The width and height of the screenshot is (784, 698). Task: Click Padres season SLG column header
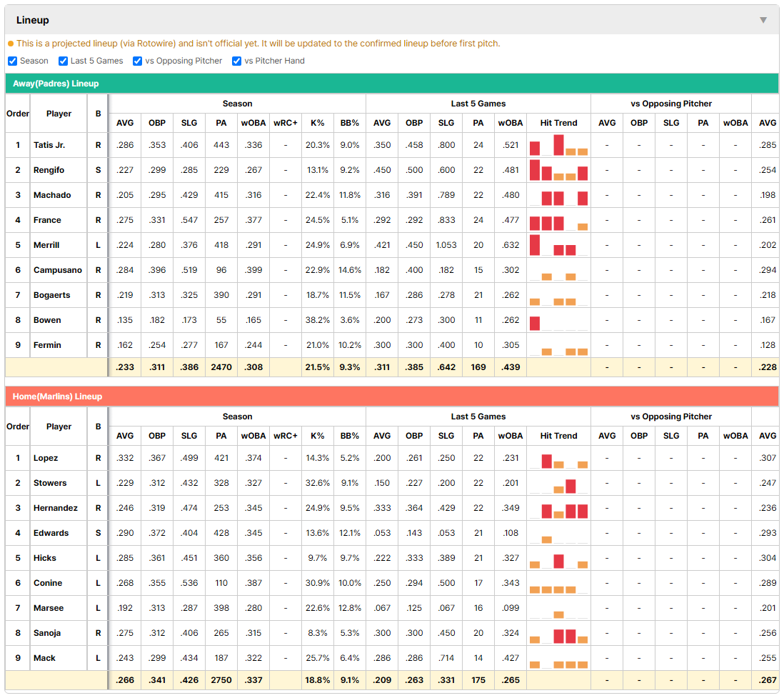pyautogui.click(x=189, y=123)
